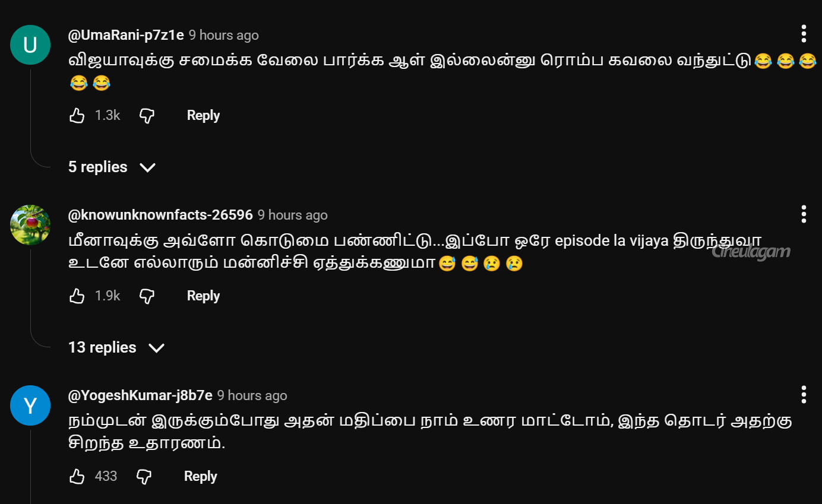Expand the 5 replies thread

click(112, 167)
